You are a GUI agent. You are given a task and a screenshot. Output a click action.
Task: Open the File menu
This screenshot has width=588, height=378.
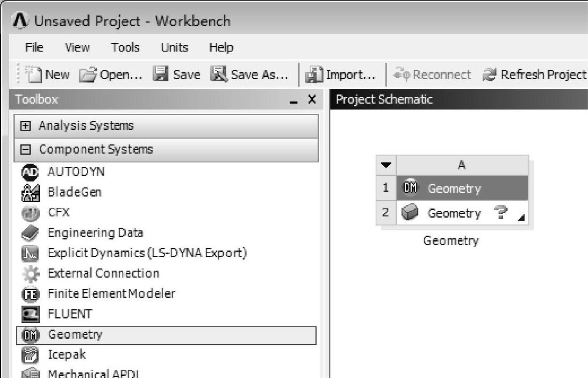(x=34, y=48)
